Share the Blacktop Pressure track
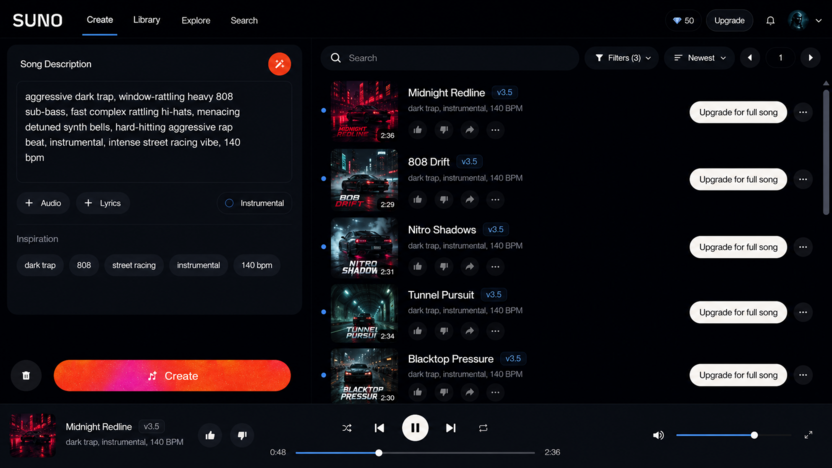832x468 pixels. coord(470,392)
